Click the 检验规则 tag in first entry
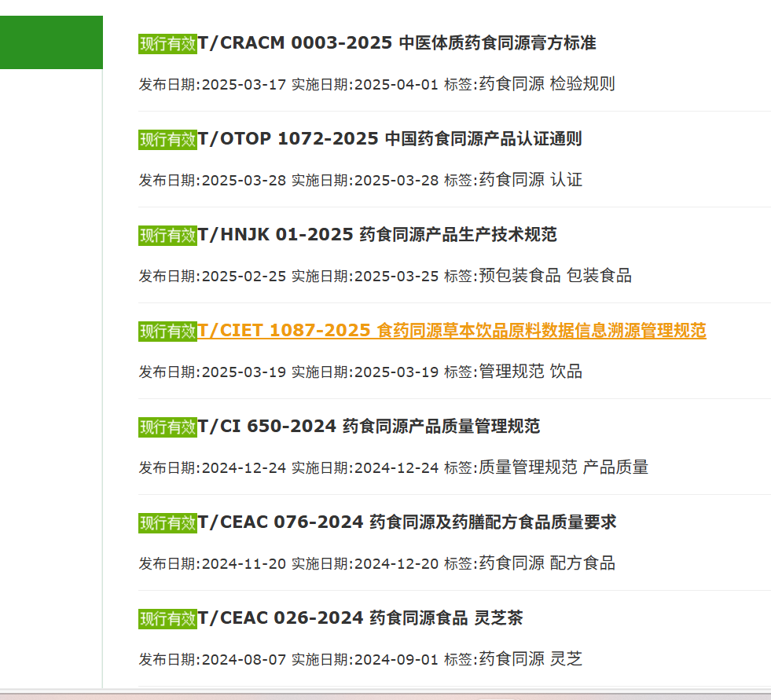Screen dimensions: 771x700 click(x=582, y=84)
